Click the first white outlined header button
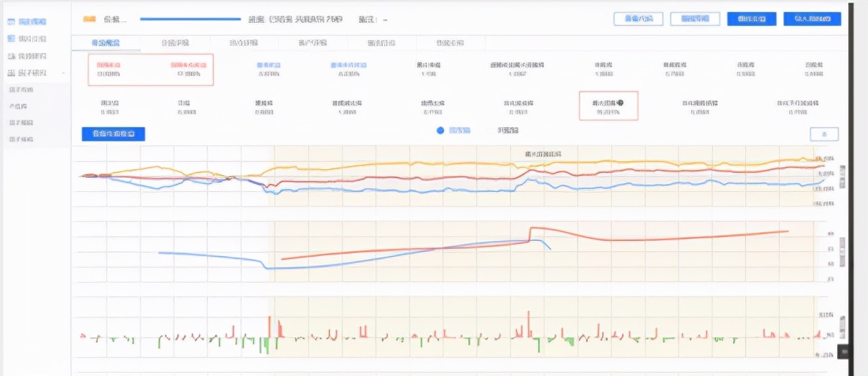 pyautogui.click(x=638, y=19)
